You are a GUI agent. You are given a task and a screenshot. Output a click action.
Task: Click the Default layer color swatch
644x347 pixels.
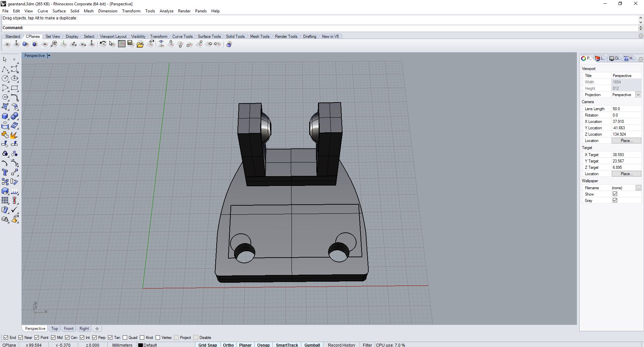point(141,345)
